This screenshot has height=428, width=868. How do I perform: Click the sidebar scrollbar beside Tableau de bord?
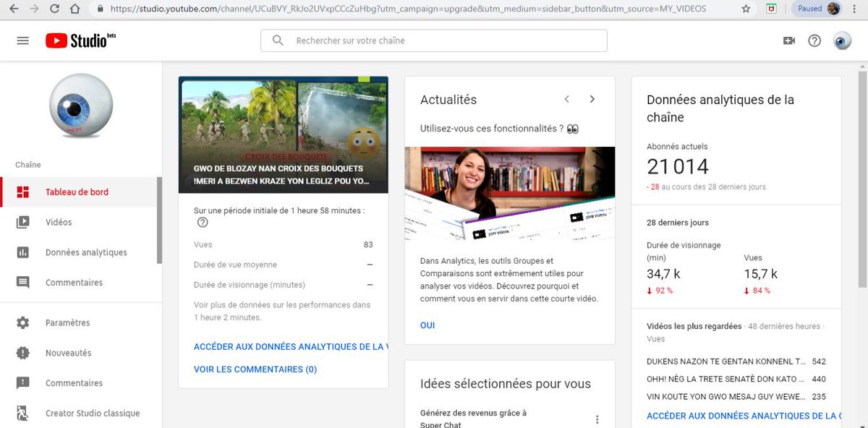[159, 221]
